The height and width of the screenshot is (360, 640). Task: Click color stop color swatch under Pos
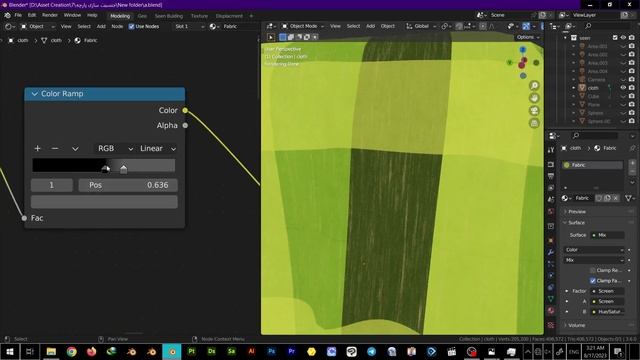(104, 202)
